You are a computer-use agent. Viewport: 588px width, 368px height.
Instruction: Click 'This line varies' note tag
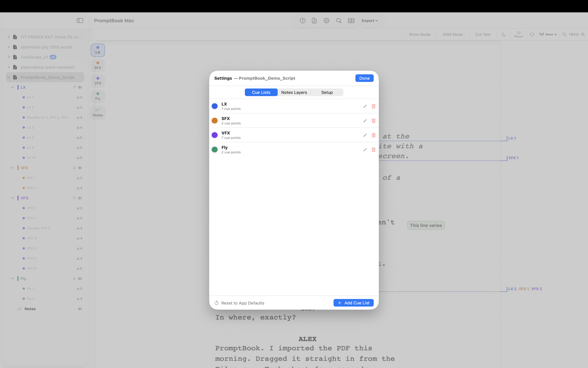[x=426, y=225]
